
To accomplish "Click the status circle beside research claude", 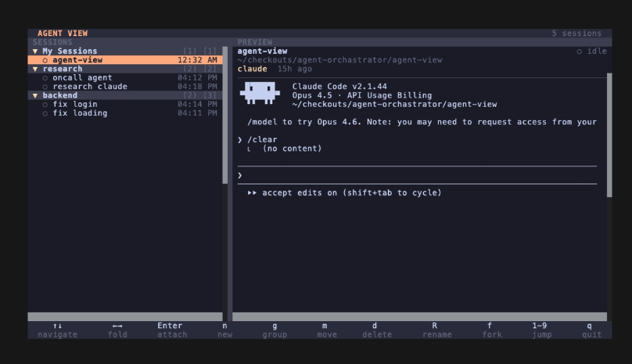I will pos(45,87).
